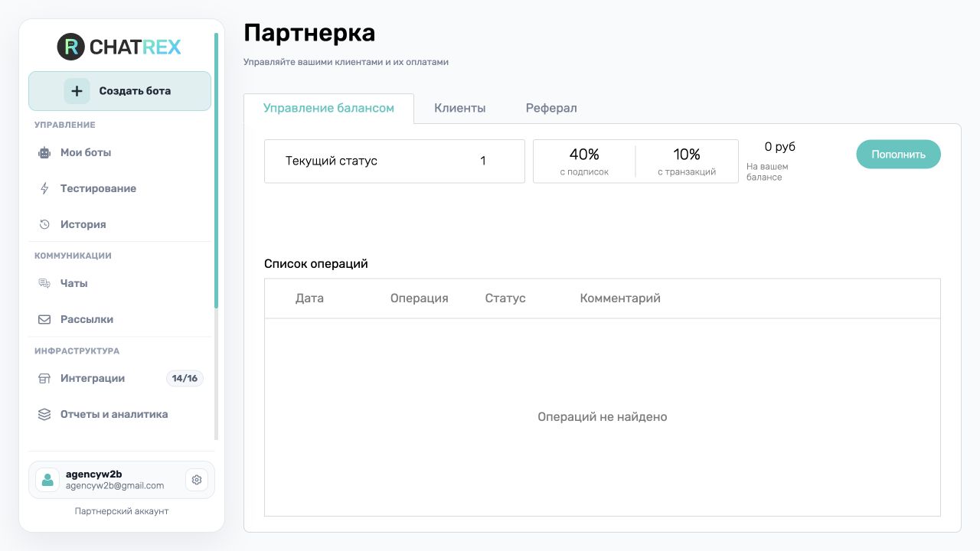Click the Дата column header
The image size is (980, 551).
pyautogui.click(x=309, y=298)
